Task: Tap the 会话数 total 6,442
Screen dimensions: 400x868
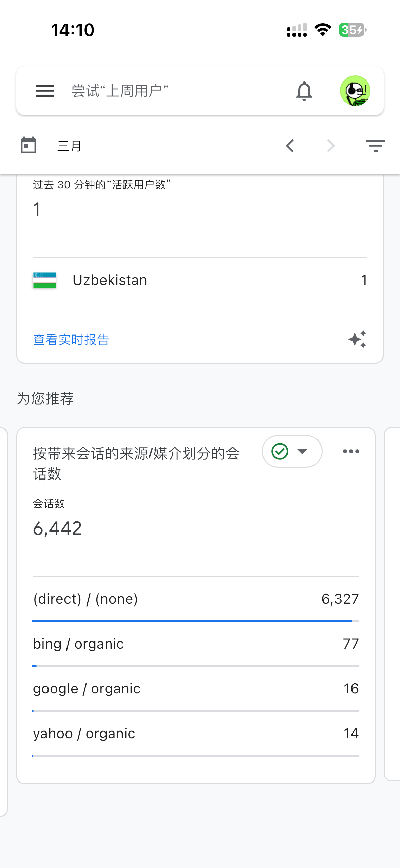Action: point(57,528)
